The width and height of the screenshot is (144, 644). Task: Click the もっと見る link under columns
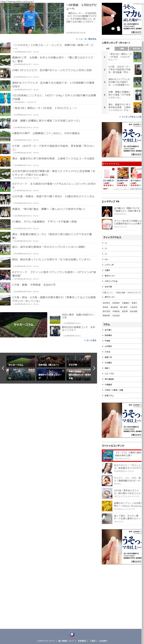click(91, 340)
